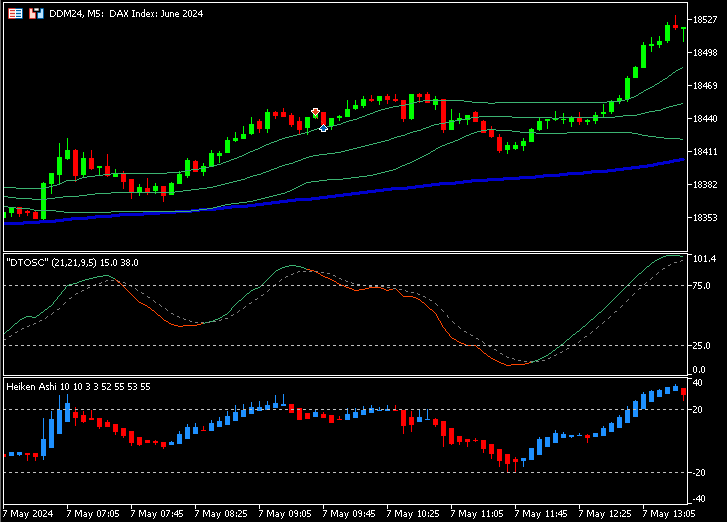Click the 25.0 level on DTOSC scale
Screen dimensions: 727x522
click(x=701, y=345)
